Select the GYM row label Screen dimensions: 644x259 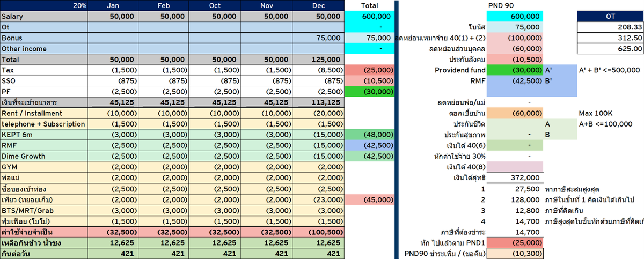click(44, 167)
